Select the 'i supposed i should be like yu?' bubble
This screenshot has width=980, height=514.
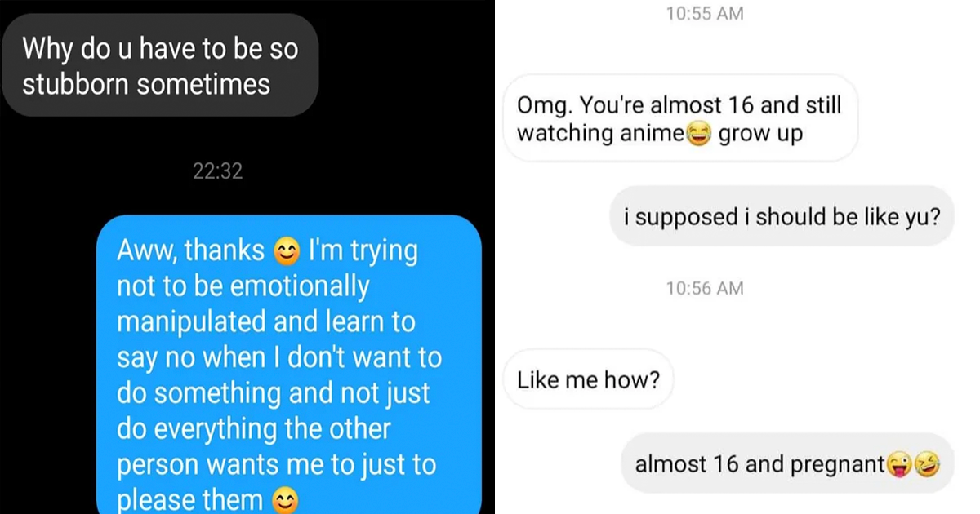click(782, 217)
